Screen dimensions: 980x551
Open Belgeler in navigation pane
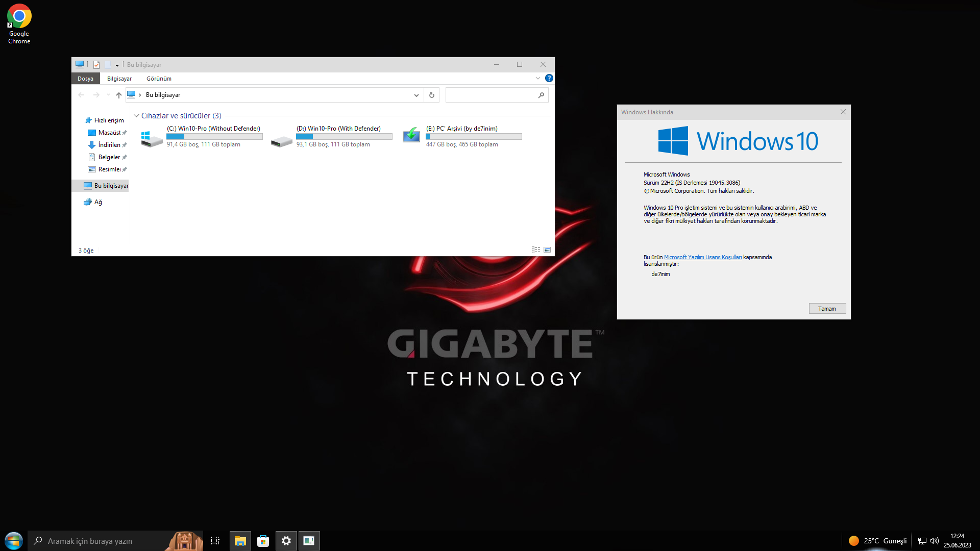(107, 157)
